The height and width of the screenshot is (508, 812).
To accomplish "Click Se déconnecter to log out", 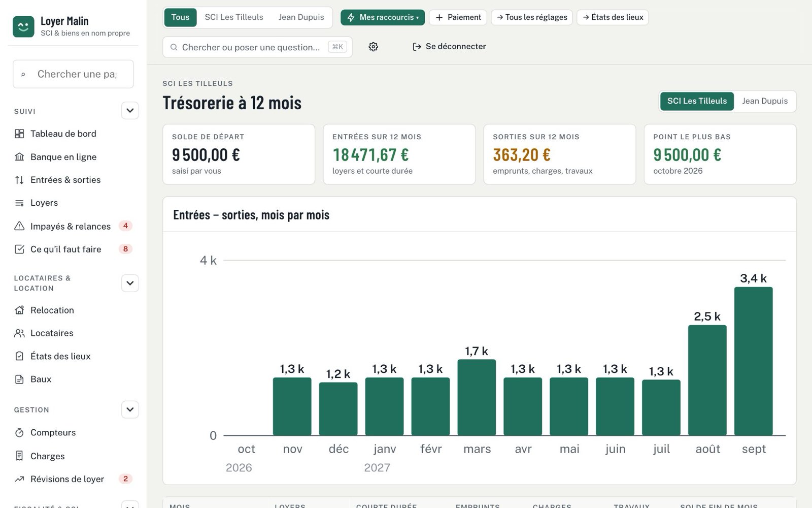I will coord(449,47).
